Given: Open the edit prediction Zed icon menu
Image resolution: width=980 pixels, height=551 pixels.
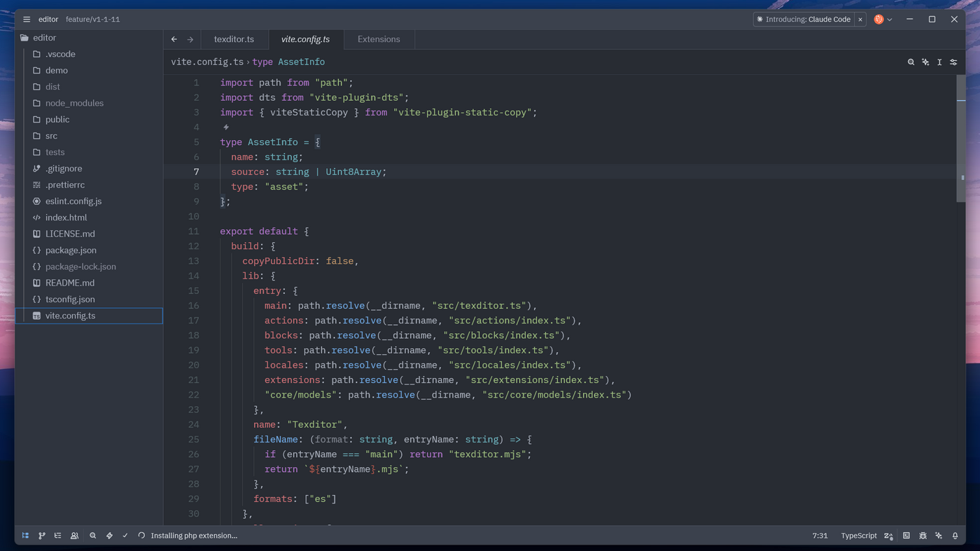Looking at the screenshot, I should pos(888,536).
